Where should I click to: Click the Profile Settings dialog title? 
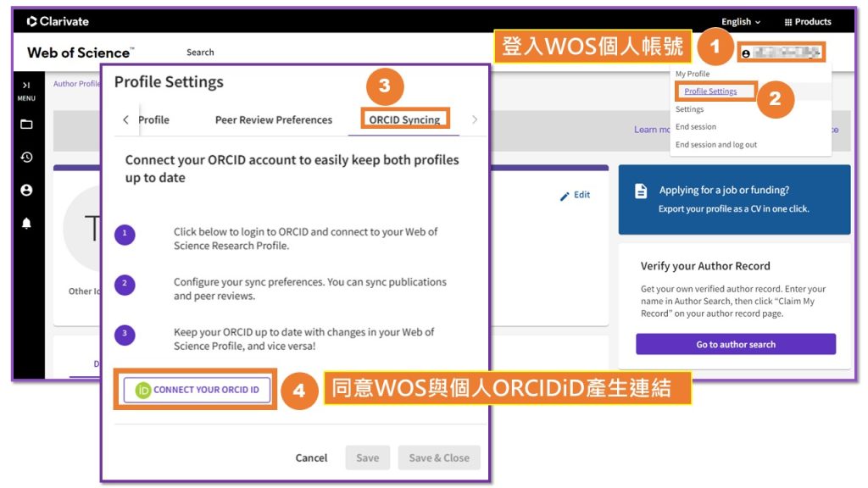click(x=169, y=82)
